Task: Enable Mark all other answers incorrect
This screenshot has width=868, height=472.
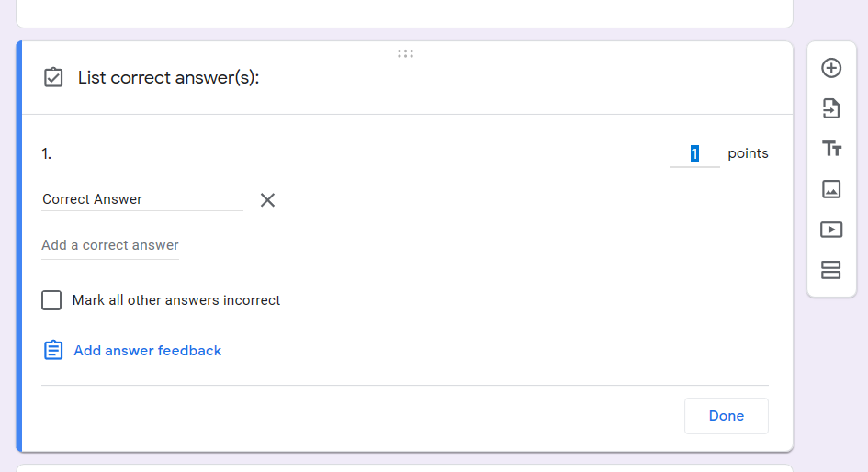Action: pyautogui.click(x=51, y=300)
